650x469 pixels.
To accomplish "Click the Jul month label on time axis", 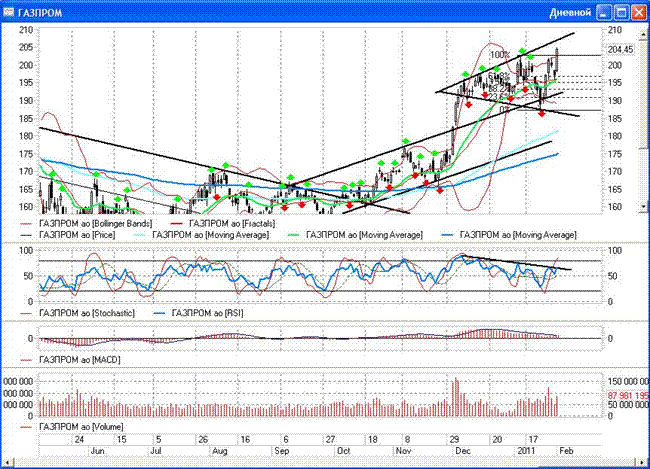I will coord(156,451).
